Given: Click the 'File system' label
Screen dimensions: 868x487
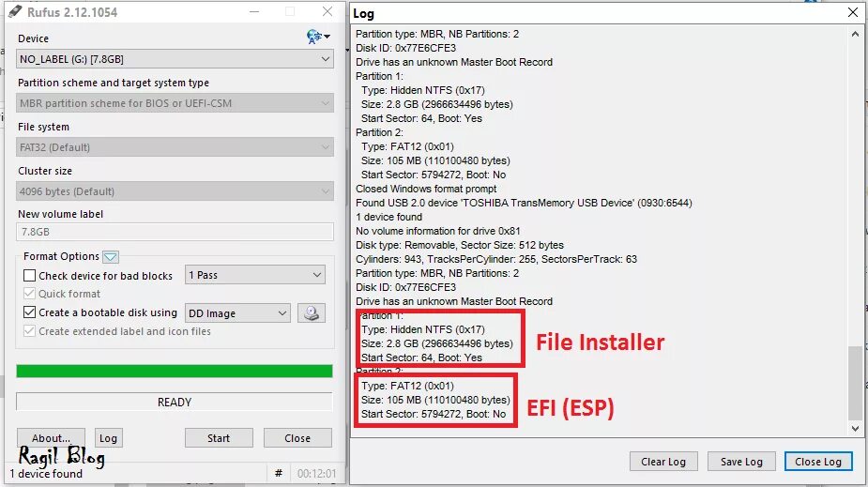Looking at the screenshot, I should pos(44,127).
